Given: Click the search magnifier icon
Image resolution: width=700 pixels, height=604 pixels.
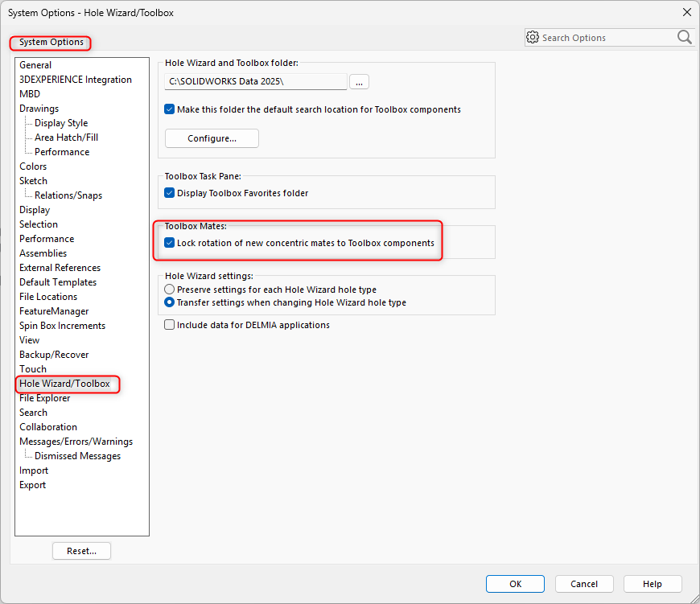Looking at the screenshot, I should (x=684, y=38).
